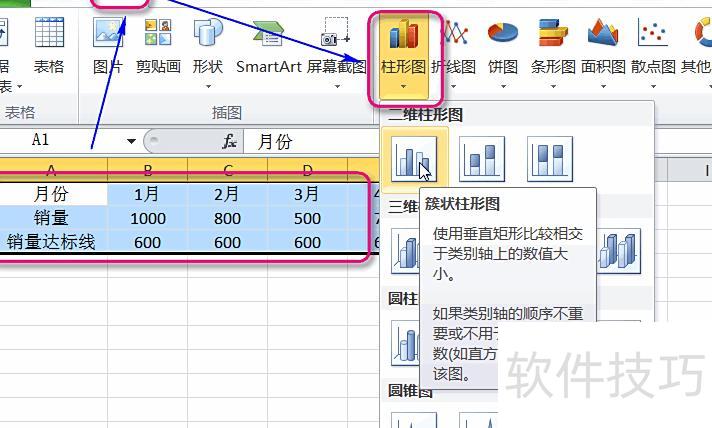Expand the Pie chart (饼图) dropdown arrow
Image resolution: width=712 pixels, height=428 pixels.
click(503, 86)
